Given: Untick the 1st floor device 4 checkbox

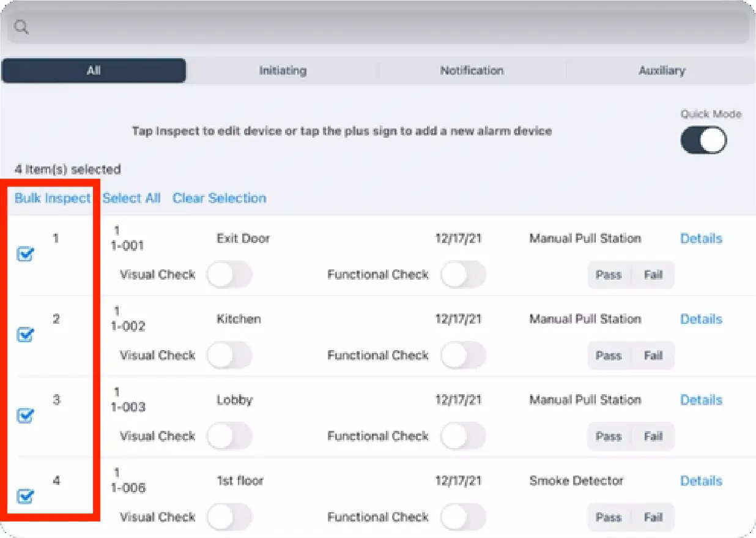Looking at the screenshot, I should coord(25,496).
